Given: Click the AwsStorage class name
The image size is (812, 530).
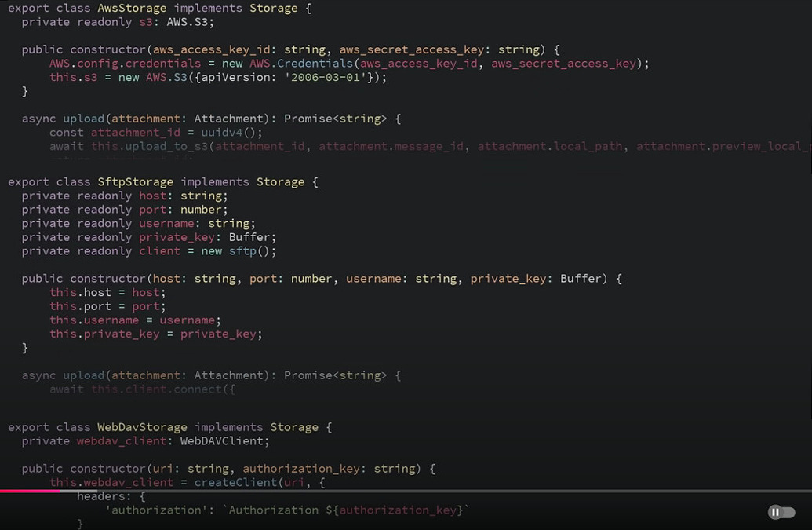Looking at the screenshot, I should [x=131, y=8].
